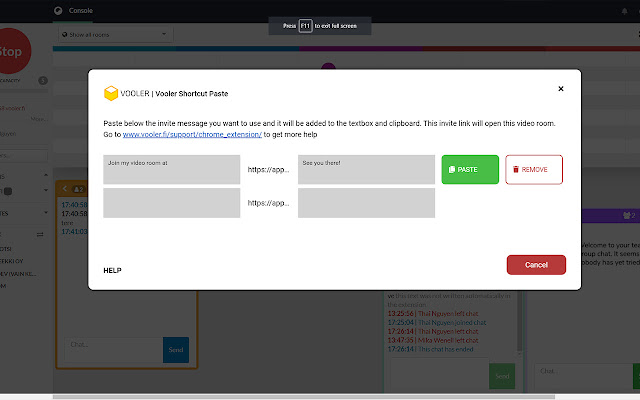Click the orange chat's Chat input field

coord(113,350)
